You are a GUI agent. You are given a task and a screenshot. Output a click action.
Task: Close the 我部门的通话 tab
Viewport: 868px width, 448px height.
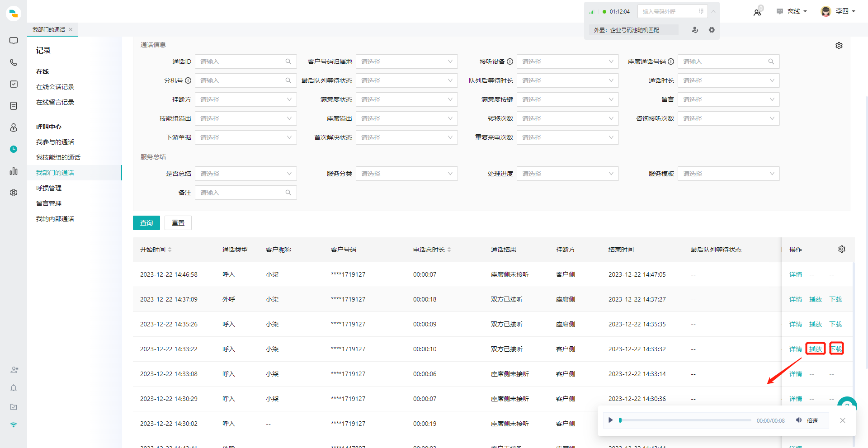pyautogui.click(x=71, y=29)
